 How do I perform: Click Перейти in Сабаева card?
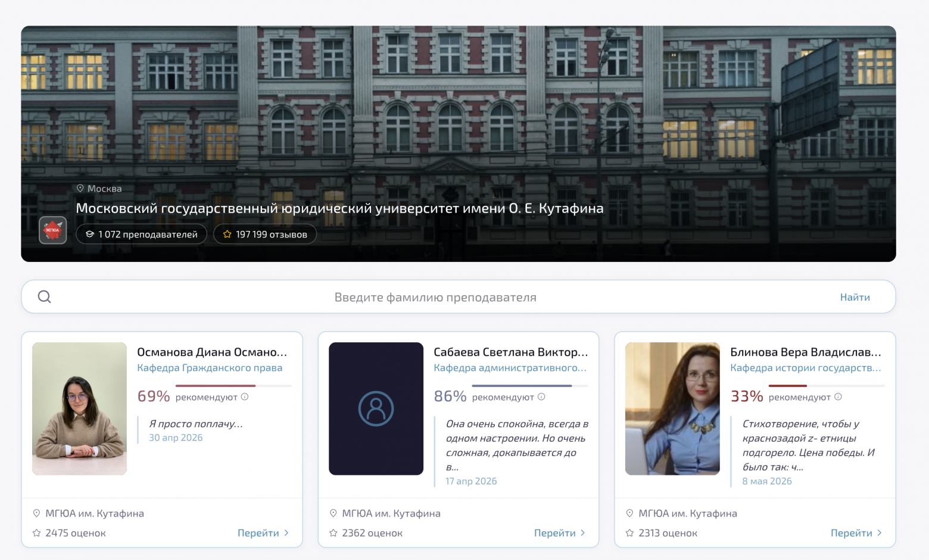(x=554, y=533)
